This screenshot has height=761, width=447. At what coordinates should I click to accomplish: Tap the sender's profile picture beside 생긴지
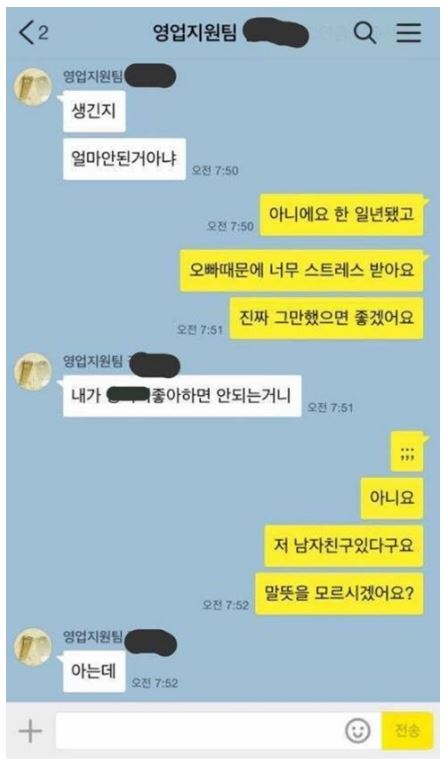(33, 88)
